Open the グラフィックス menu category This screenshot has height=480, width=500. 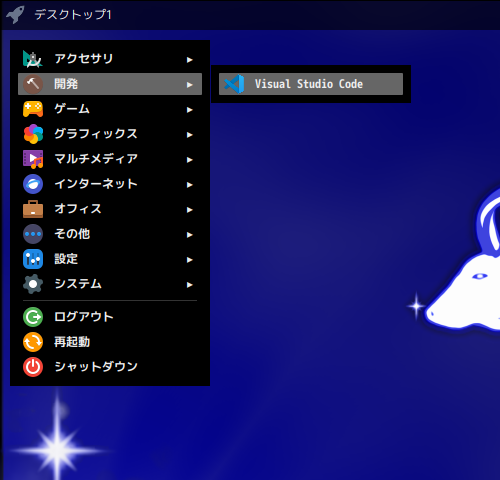pyautogui.click(x=110, y=134)
